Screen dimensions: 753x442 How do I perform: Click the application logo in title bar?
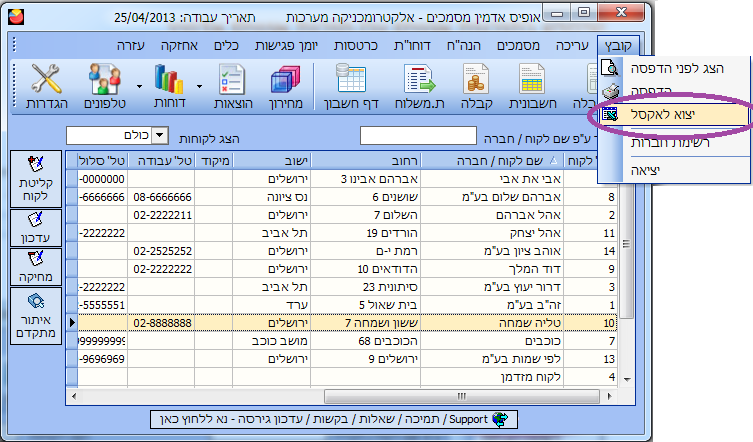[16, 17]
